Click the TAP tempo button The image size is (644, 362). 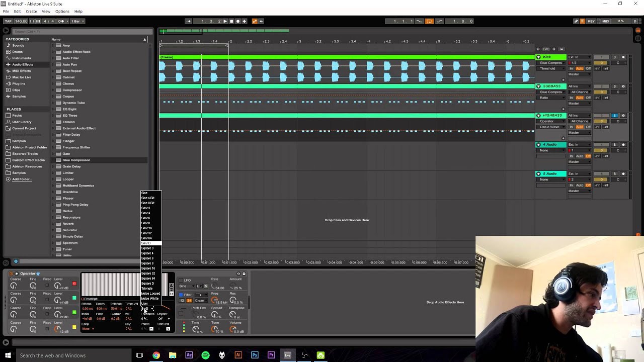[x=8, y=21]
